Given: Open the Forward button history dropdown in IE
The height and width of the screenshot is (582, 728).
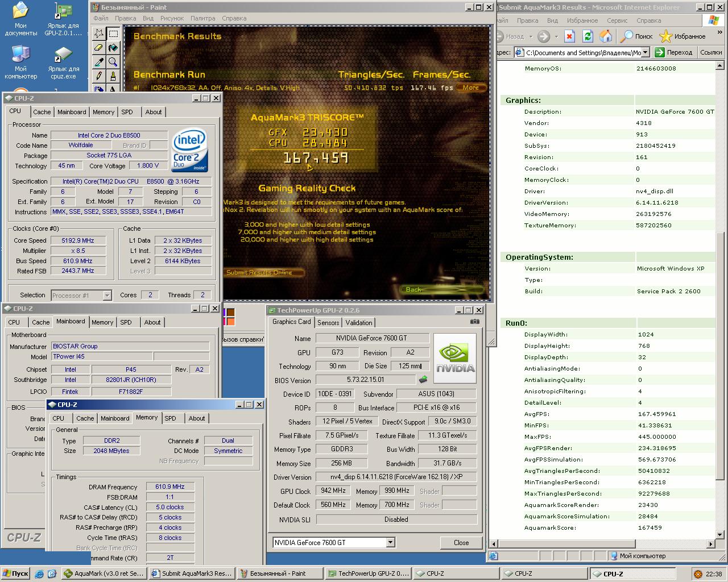Looking at the screenshot, I should click(x=555, y=36).
